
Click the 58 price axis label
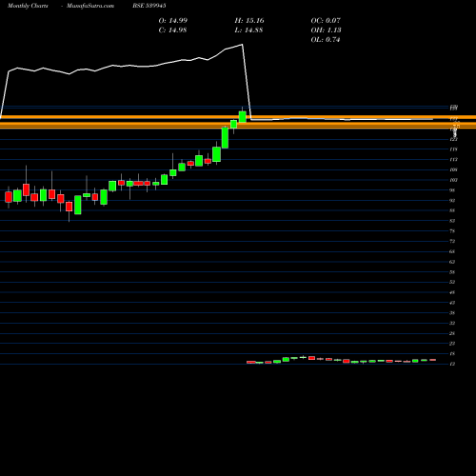[x=453, y=272]
